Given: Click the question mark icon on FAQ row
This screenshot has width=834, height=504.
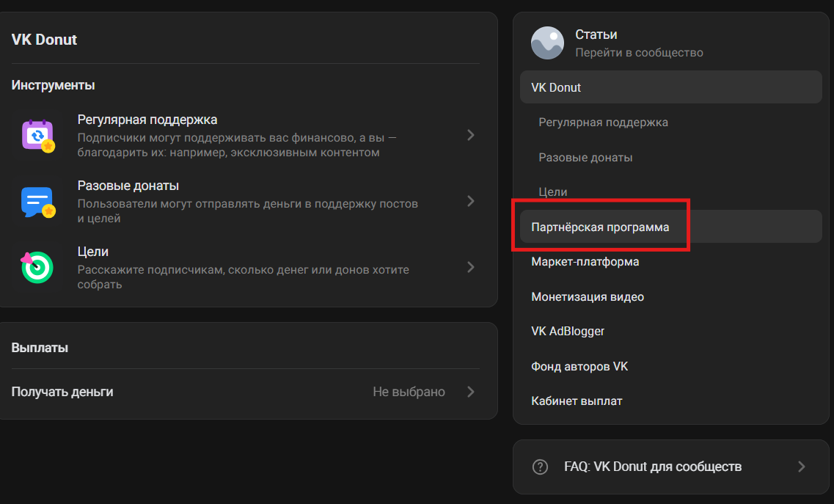Looking at the screenshot, I should [541, 467].
